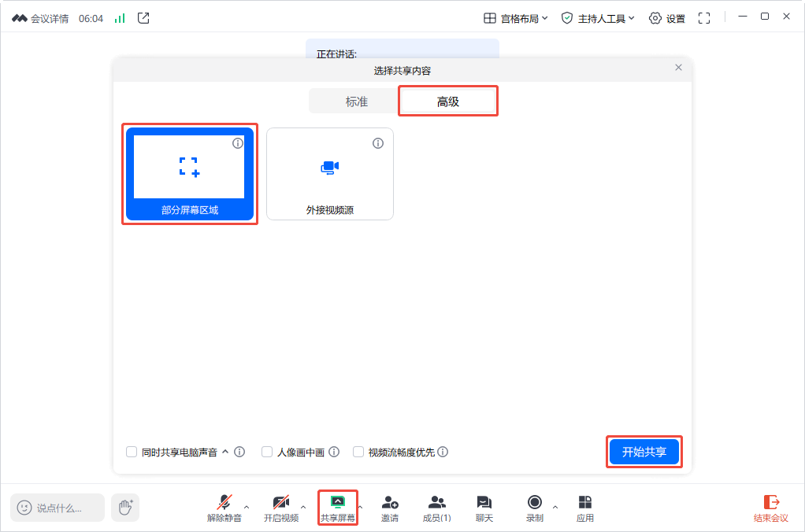Open the 宫格布局 layout dropdown
Image resolution: width=805 pixels, height=532 pixels.
tap(516, 18)
